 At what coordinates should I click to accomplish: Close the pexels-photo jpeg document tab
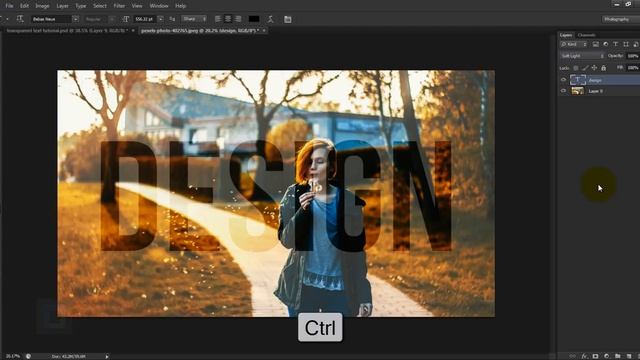264,31
